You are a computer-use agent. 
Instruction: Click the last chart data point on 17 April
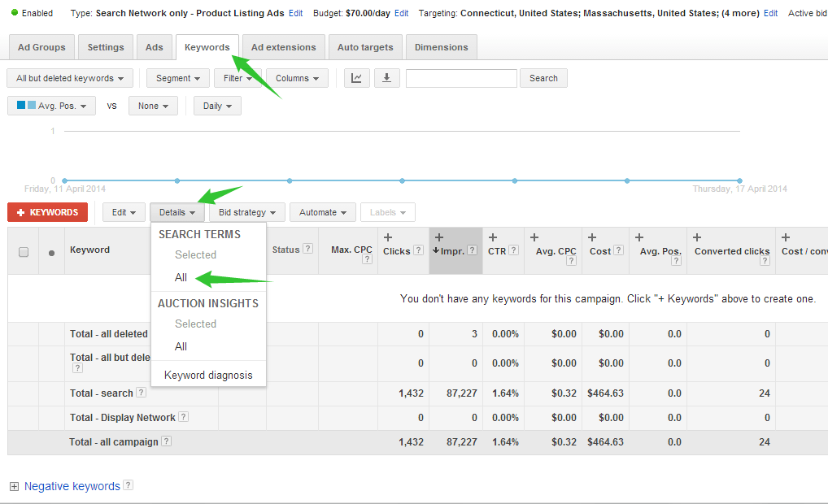[740, 180]
